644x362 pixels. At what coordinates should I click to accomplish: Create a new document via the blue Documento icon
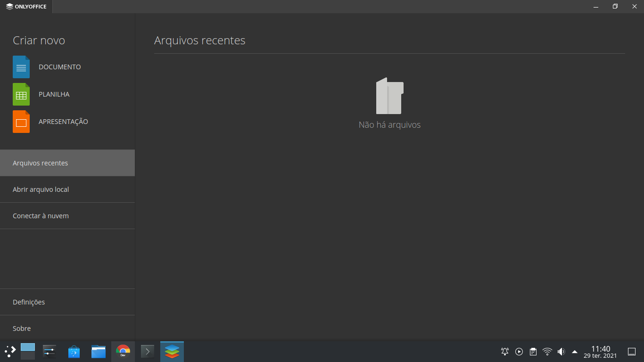[x=21, y=67]
